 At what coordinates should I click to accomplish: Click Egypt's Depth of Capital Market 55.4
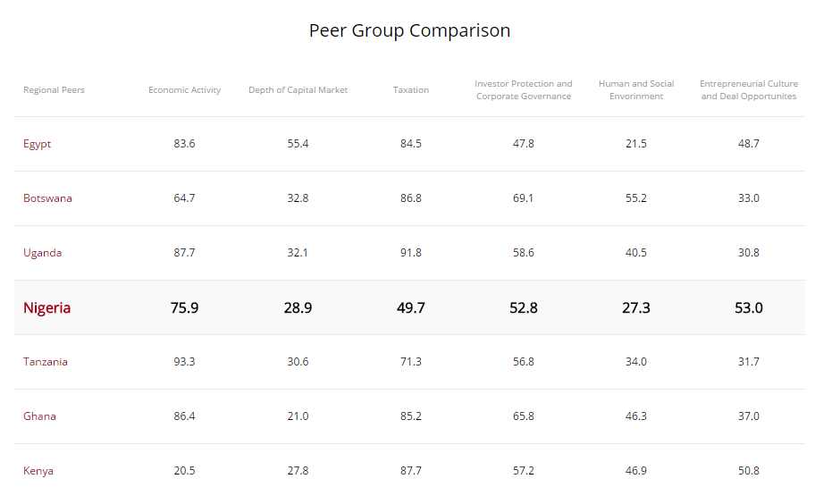tap(298, 144)
